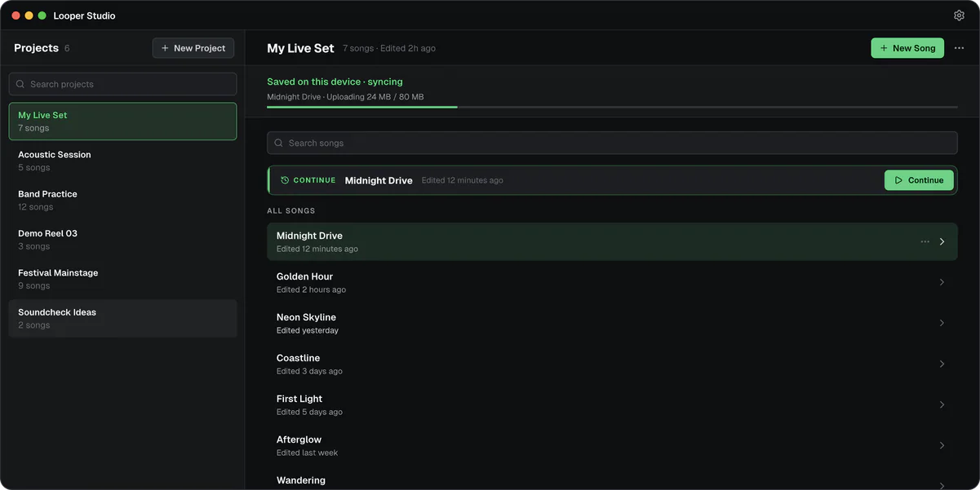The image size is (980, 490).
Task: Open Midnight Drive using its chevron
Action: tap(942, 241)
